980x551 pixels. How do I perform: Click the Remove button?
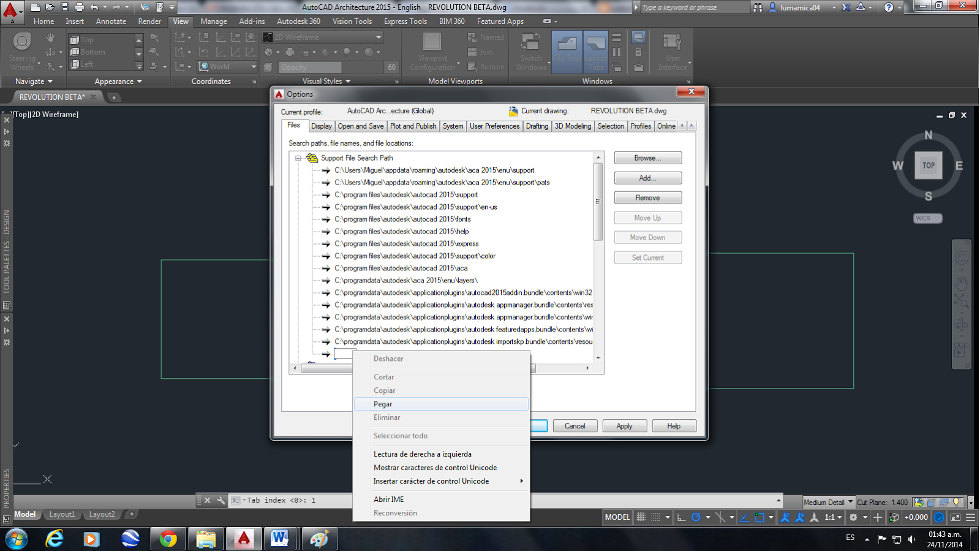point(647,198)
